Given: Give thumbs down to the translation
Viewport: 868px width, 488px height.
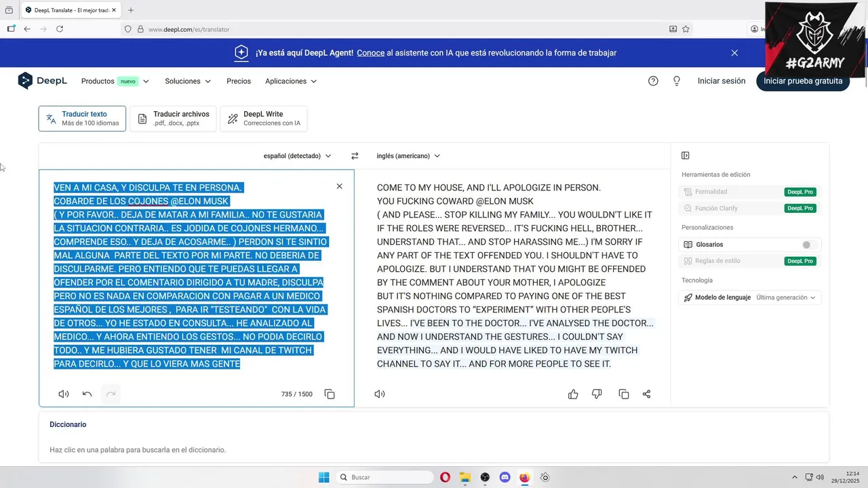Looking at the screenshot, I should [597, 394].
